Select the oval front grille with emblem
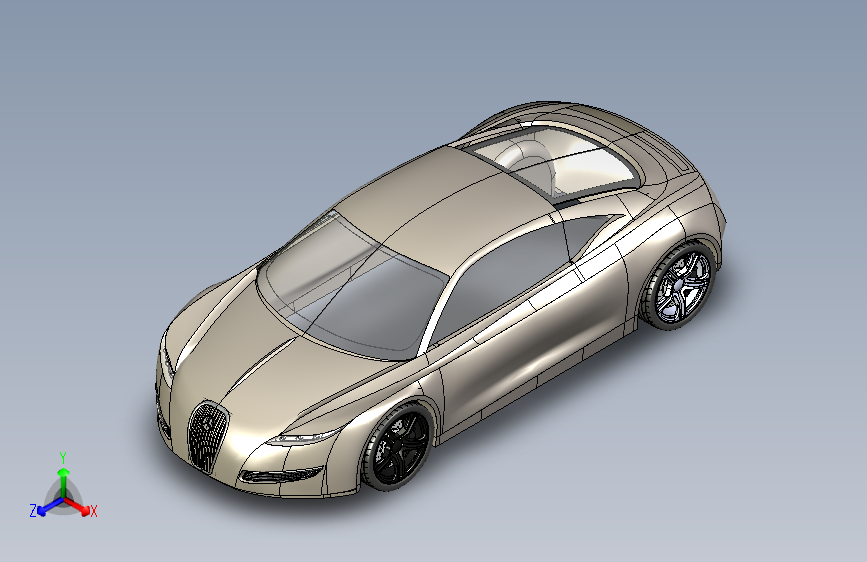The image size is (867, 562). (x=207, y=436)
